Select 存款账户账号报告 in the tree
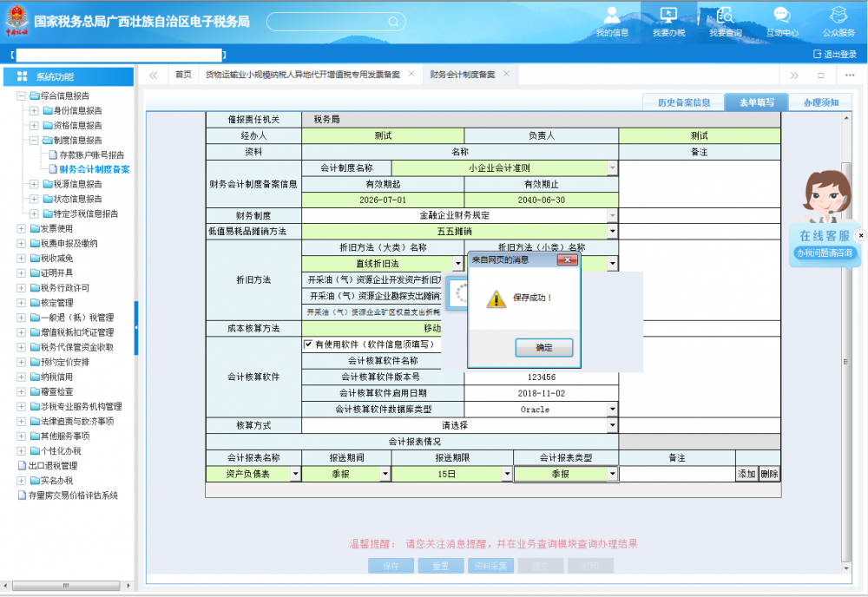The image size is (868, 597). (91, 154)
